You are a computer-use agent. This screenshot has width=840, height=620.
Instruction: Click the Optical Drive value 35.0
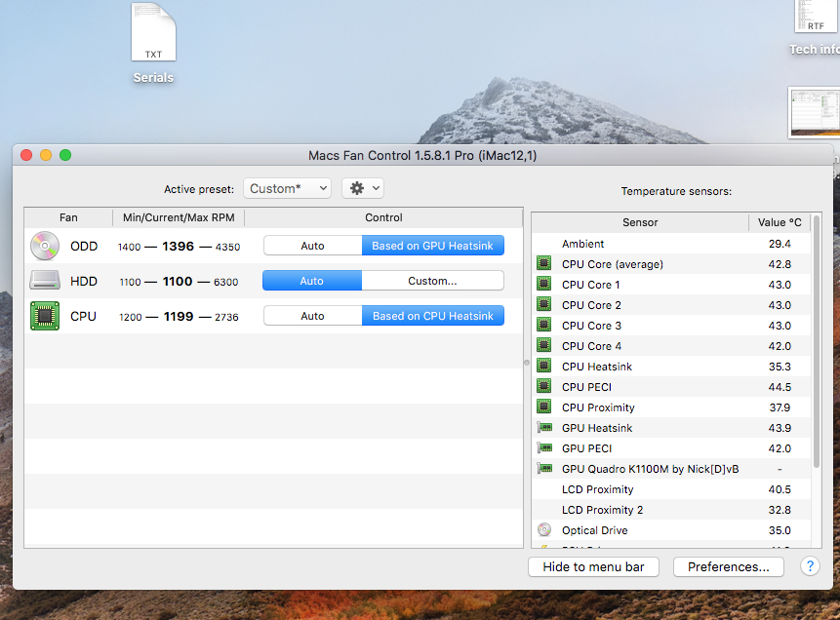[780, 530]
